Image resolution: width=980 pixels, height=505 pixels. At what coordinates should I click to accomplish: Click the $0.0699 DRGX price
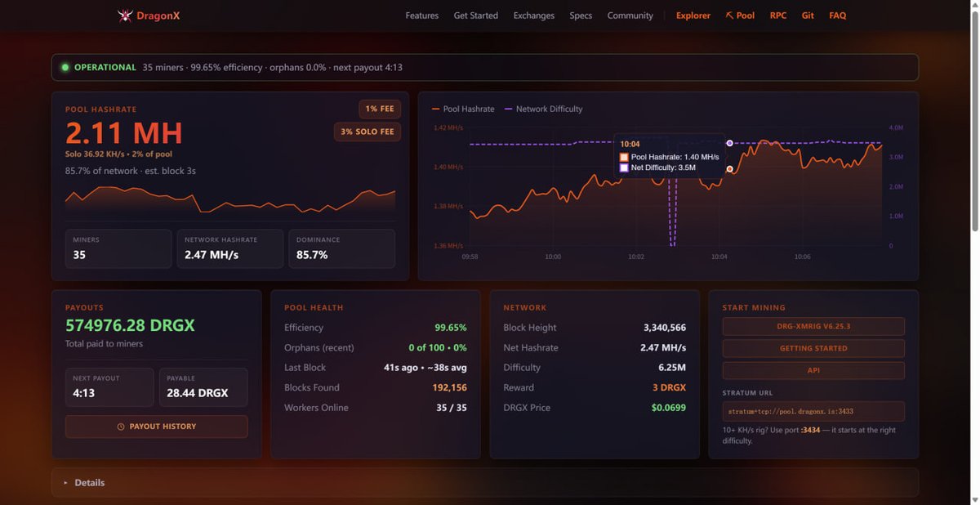point(669,408)
